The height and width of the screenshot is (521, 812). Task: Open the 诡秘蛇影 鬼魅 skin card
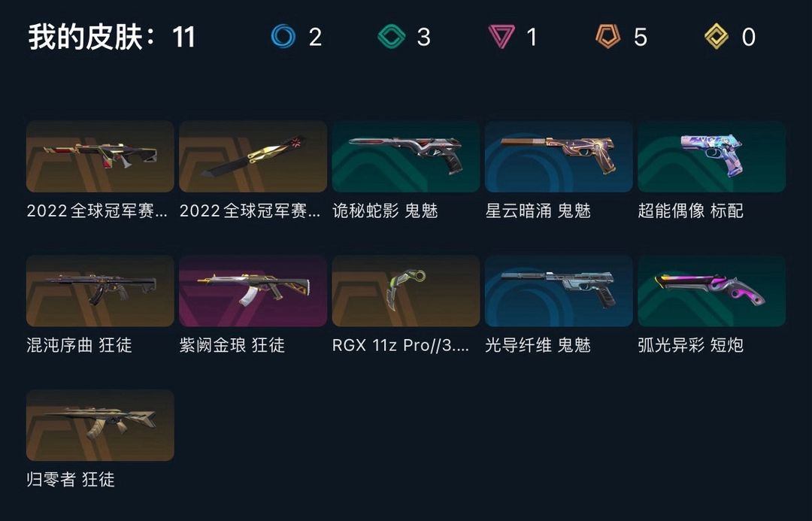405,156
